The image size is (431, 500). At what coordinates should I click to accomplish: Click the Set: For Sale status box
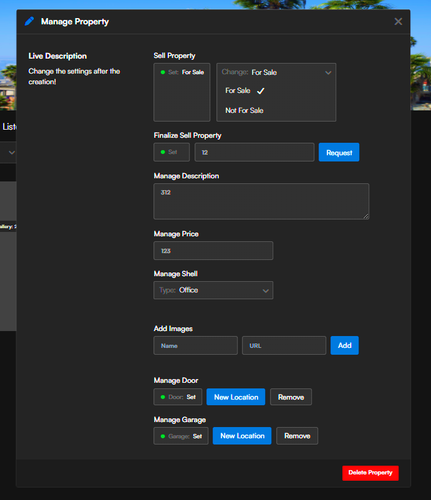coord(182,92)
